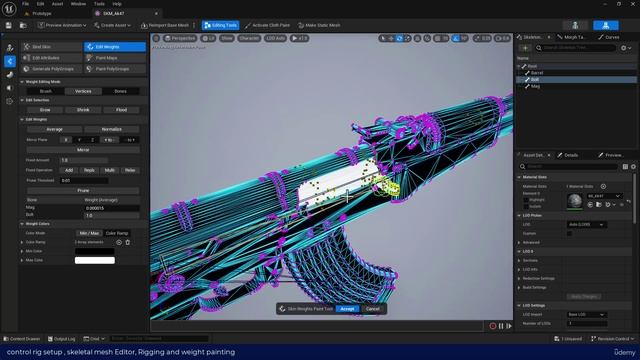Click the bottom circular icon in left sidebar
This screenshot has width=640, height=360.
(10, 101)
